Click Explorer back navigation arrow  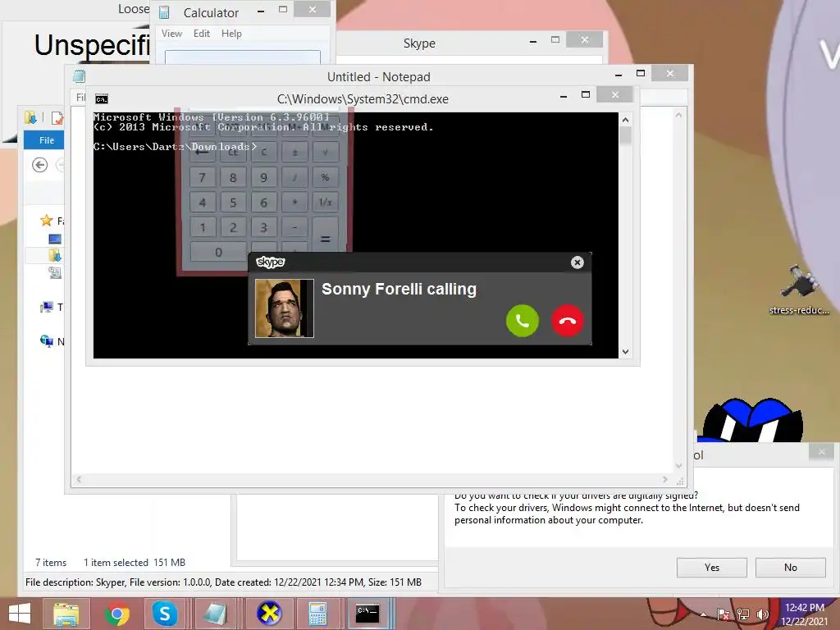[39, 165]
